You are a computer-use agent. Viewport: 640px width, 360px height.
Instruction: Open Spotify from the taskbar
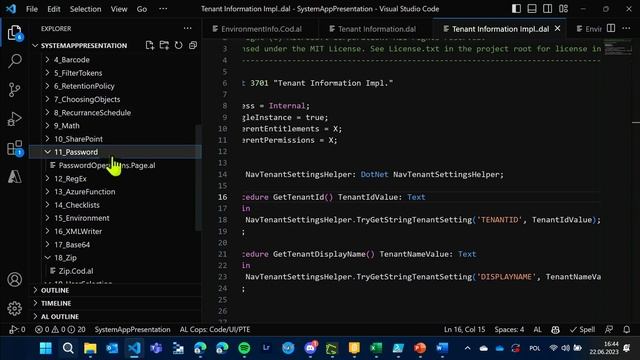tap(244, 348)
